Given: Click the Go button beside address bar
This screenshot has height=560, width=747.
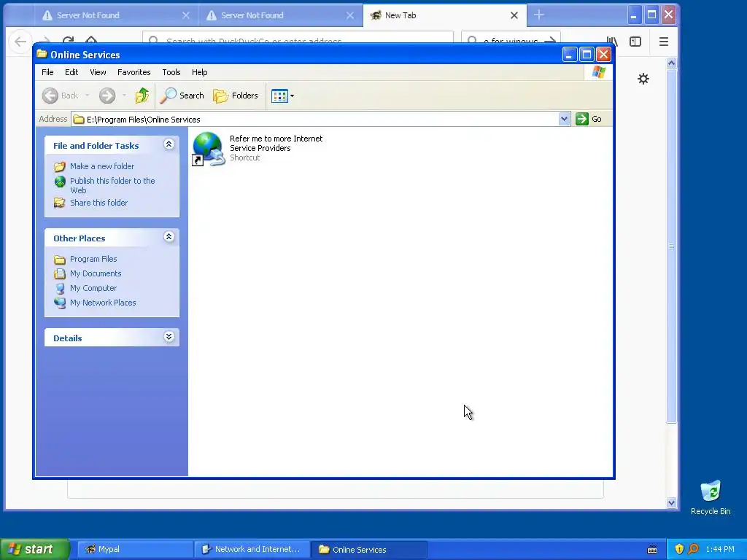Looking at the screenshot, I should 589,119.
